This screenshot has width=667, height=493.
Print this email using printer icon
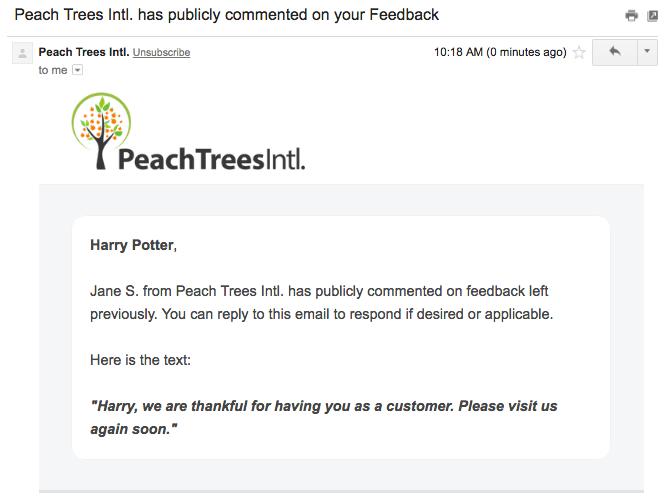[631, 16]
